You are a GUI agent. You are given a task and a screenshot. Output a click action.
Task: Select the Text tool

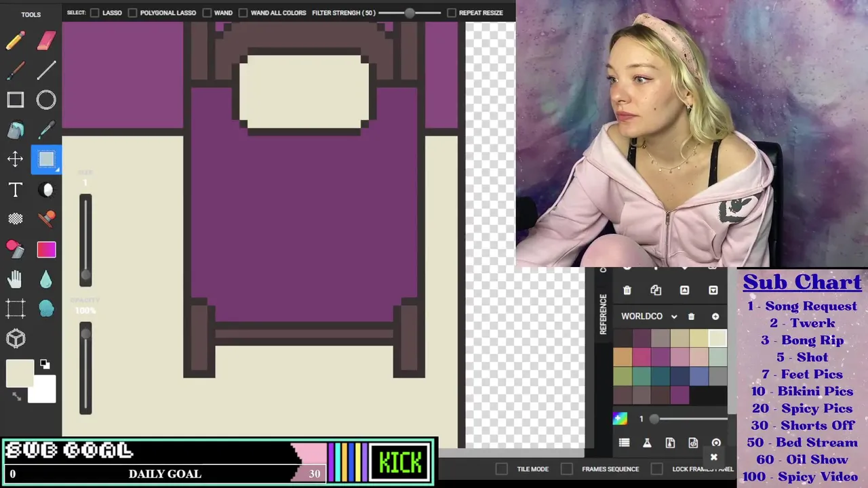tap(15, 190)
